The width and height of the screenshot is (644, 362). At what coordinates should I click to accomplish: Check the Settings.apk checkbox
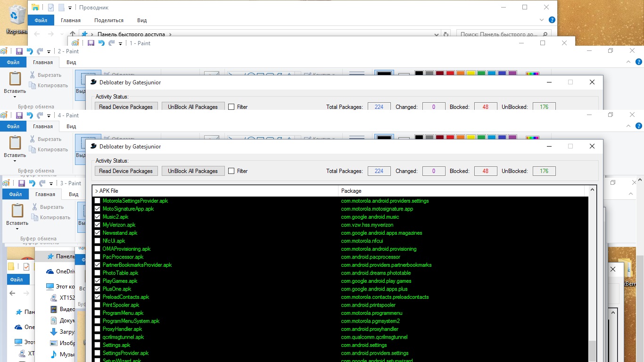point(98,345)
